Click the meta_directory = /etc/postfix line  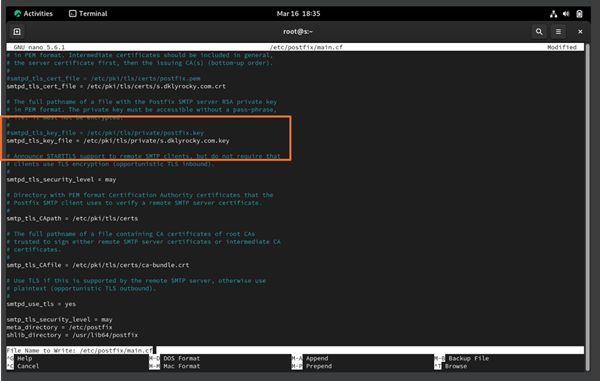coord(59,327)
